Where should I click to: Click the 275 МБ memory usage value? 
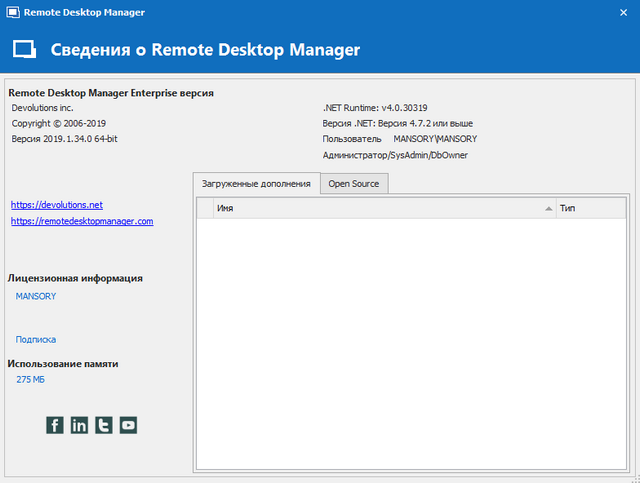[31, 380]
